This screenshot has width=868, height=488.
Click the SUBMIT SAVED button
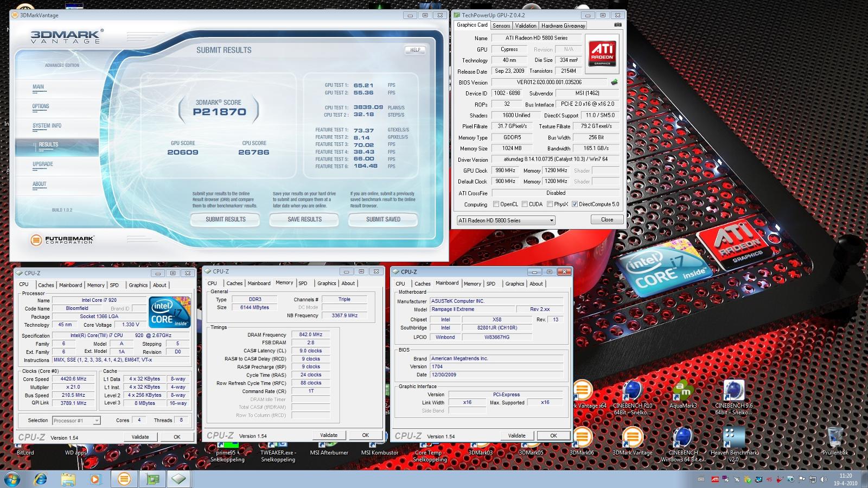pos(383,219)
